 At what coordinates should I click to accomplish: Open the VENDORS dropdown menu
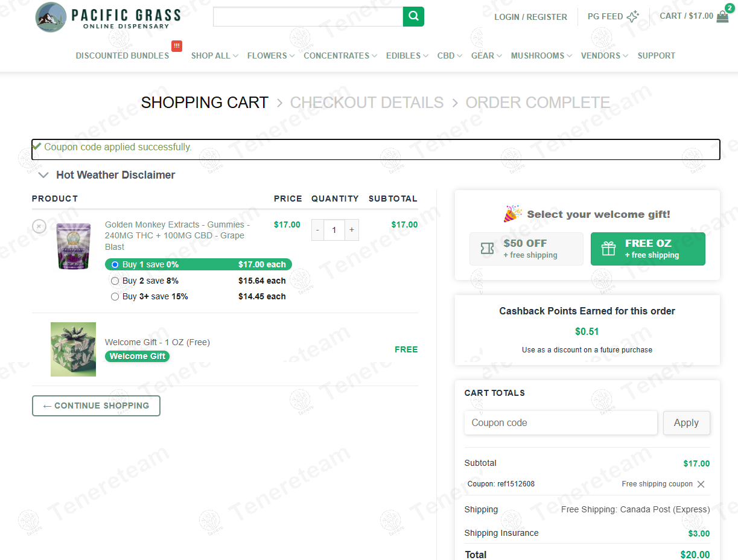[x=605, y=56]
